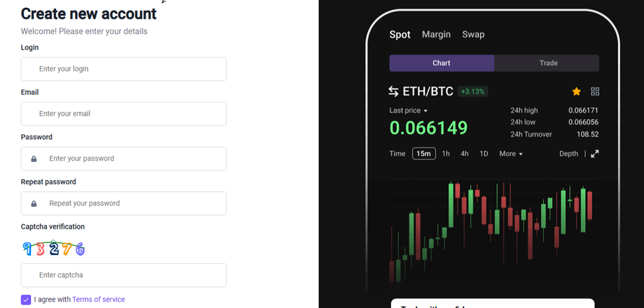
Task: Switch to the Swap tab
Action: 473,34
